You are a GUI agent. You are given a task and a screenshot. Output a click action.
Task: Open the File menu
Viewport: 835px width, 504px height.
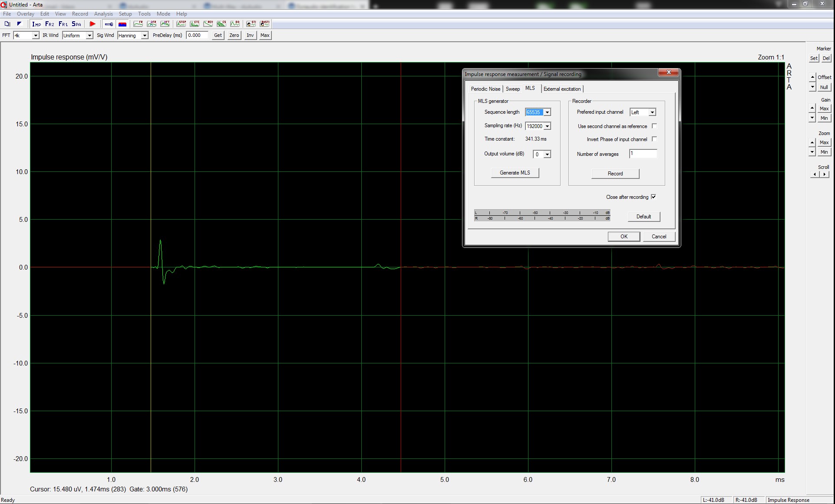coord(7,14)
